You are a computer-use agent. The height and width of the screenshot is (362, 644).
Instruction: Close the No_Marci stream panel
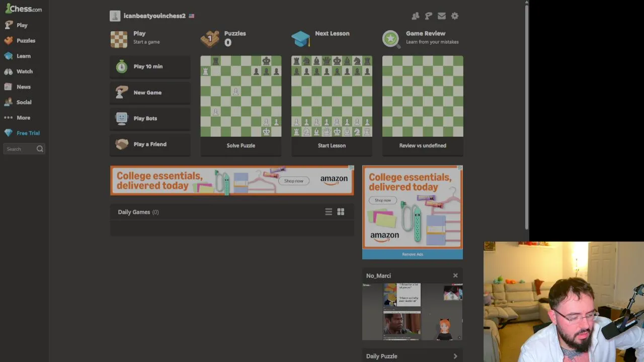(x=455, y=276)
